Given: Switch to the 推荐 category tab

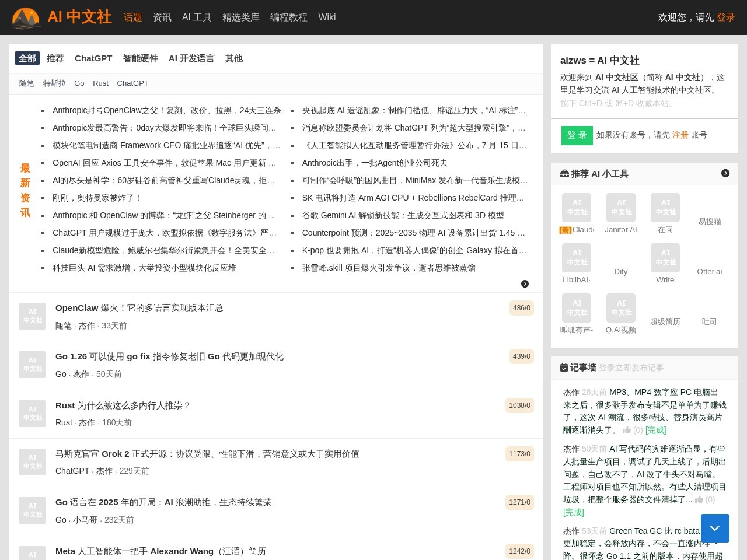Looking at the screenshot, I should (x=55, y=58).
